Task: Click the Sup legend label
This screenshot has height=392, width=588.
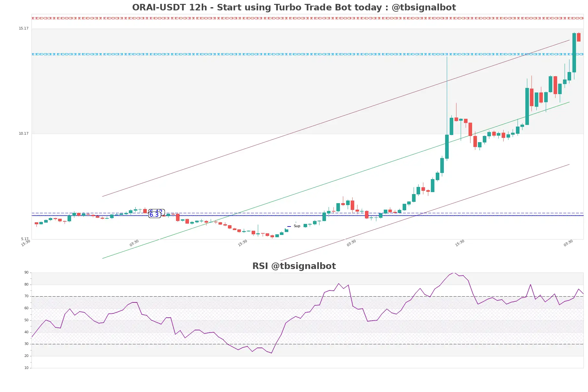Action: [297, 226]
